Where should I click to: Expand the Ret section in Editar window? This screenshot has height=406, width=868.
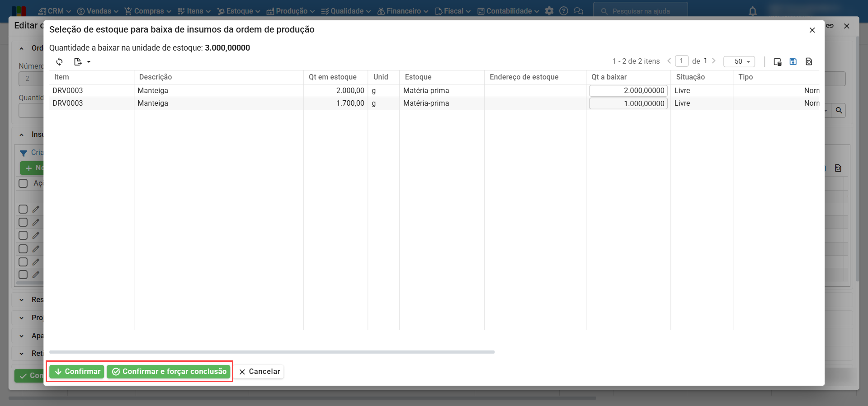[x=22, y=354]
